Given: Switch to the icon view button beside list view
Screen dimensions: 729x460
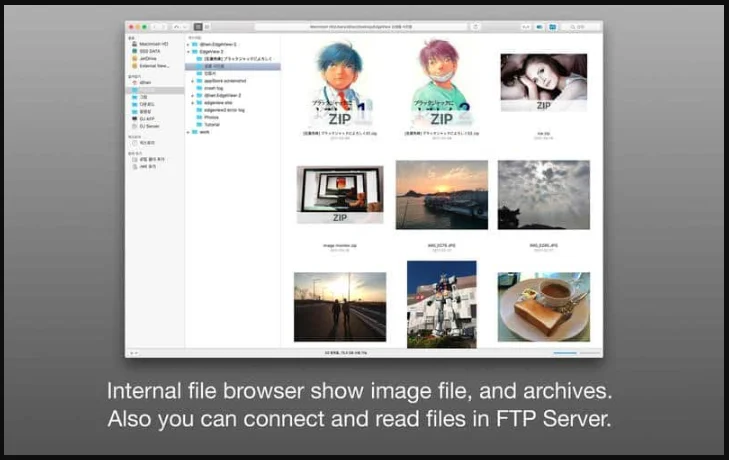Looking at the screenshot, I should (207, 27).
